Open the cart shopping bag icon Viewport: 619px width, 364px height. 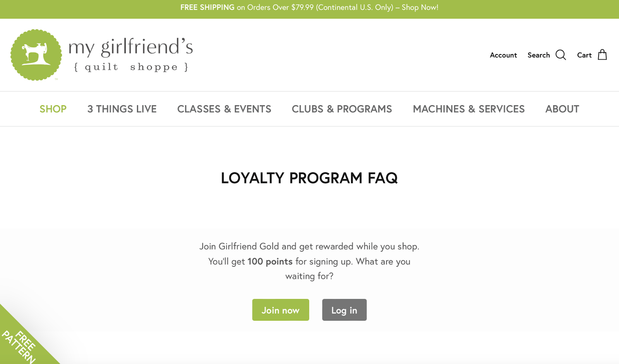602,55
